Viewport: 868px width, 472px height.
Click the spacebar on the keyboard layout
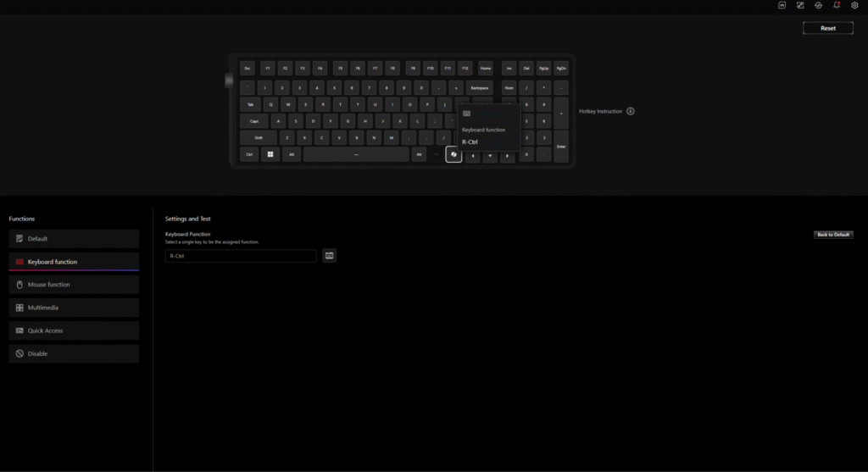[356, 155]
